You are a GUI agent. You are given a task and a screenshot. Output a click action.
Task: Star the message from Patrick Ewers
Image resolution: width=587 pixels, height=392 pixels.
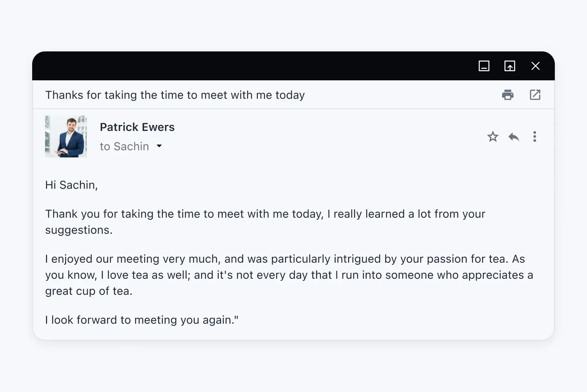493,137
